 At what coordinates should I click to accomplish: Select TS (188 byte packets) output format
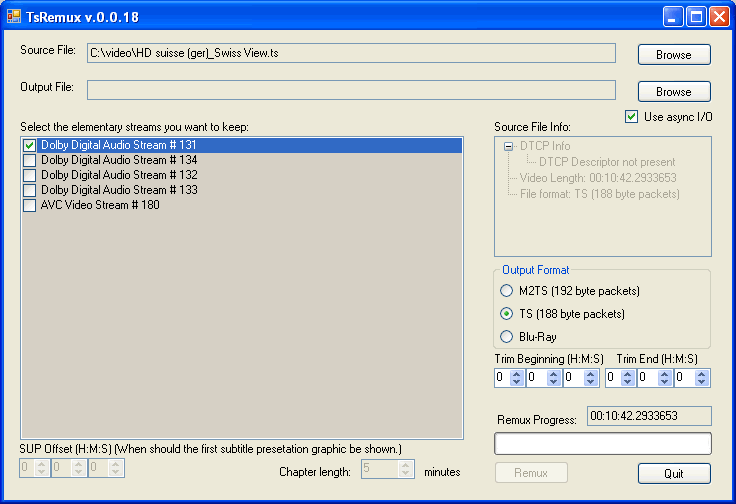coord(506,314)
